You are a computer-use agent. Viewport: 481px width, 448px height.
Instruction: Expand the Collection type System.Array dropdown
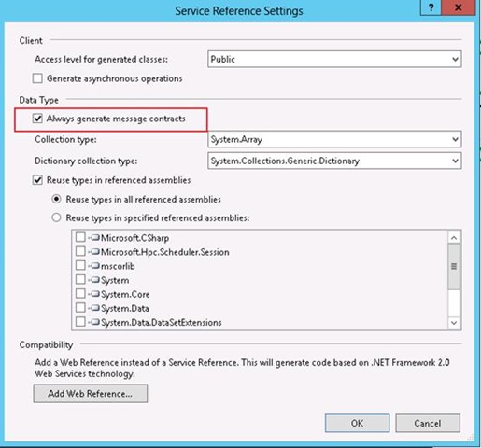tap(334, 139)
